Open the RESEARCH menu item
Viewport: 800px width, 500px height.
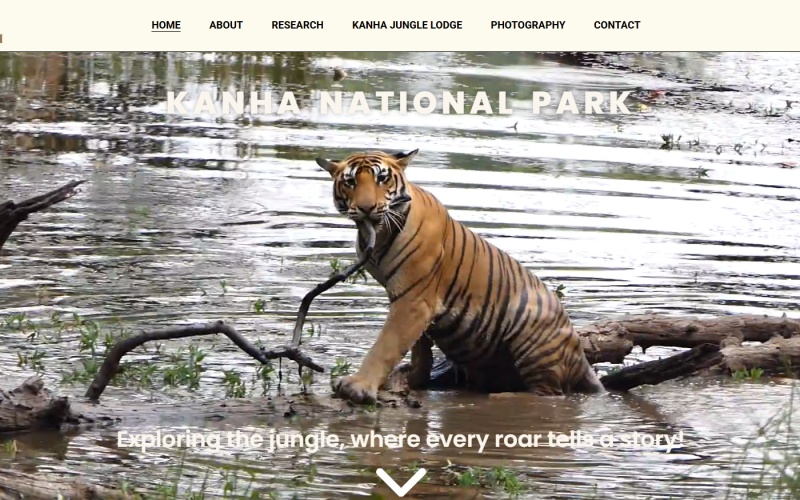click(x=297, y=25)
